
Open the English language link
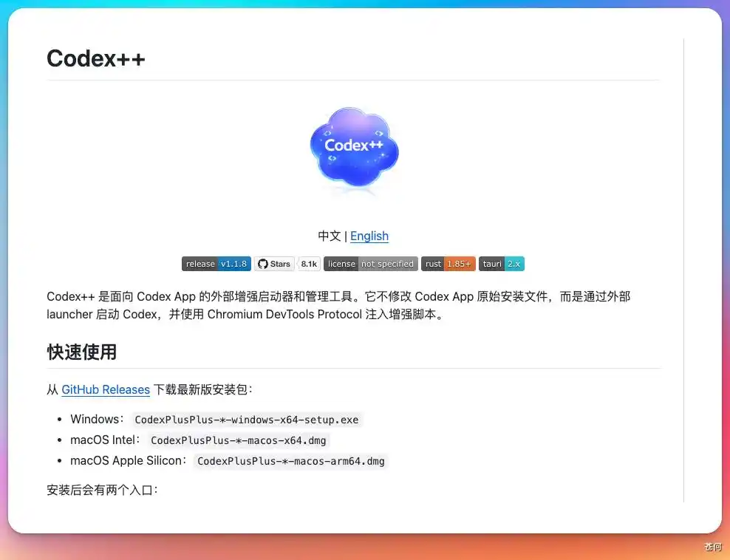(369, 236)
